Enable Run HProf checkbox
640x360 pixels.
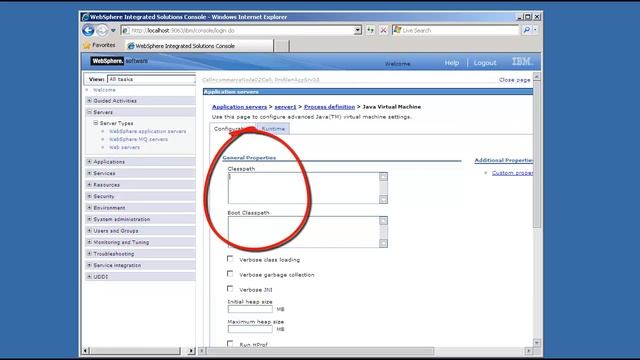(x=230, y=344)
